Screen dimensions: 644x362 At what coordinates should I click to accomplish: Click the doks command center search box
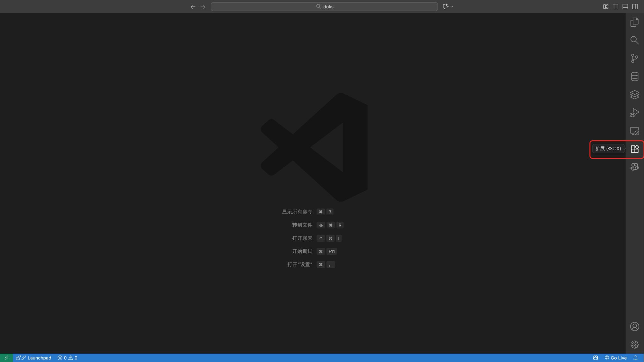click(x=324, y=6)
